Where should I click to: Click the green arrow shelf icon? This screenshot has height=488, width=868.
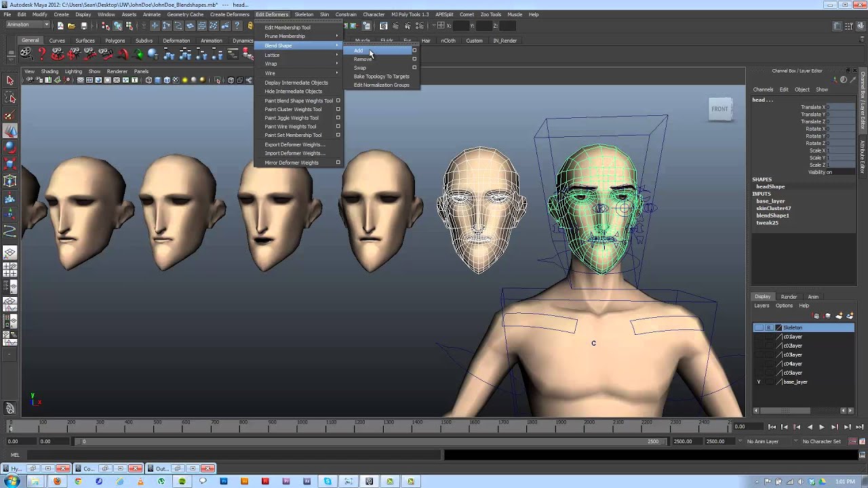point(138,54)
